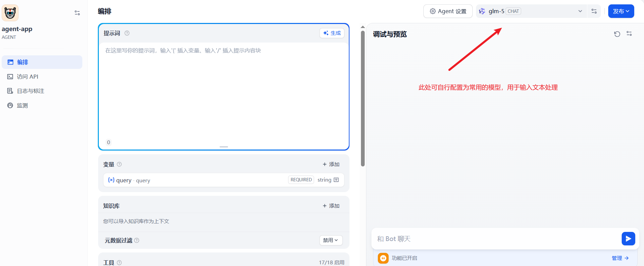This screenshot has height=266, width=644.
Task: Click the agent-app robot avatar icon
Action: 10,13
